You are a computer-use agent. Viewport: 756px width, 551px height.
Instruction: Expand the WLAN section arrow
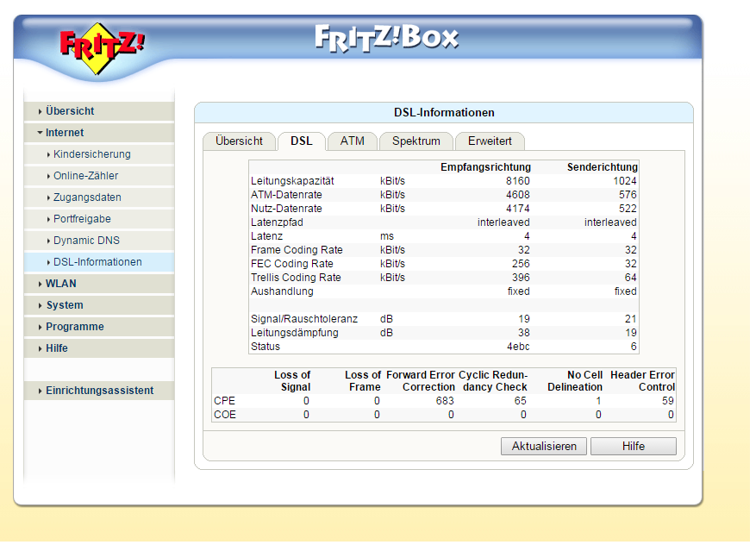(x=40, y=285)
